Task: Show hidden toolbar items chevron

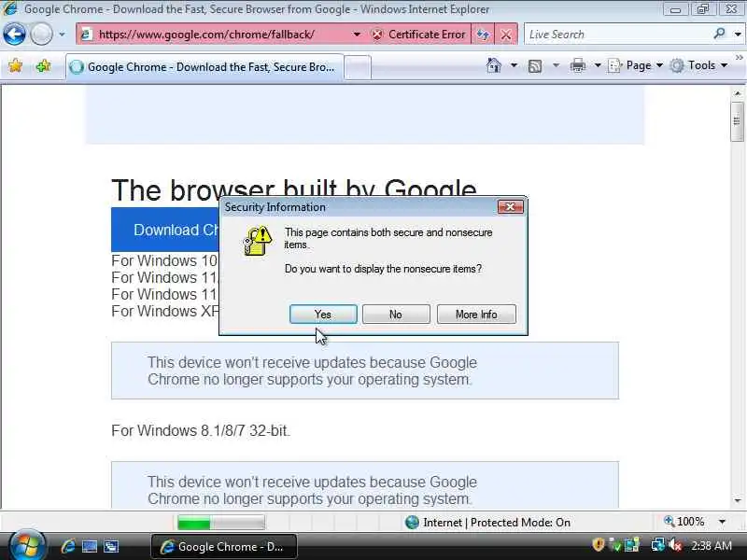Action: (x=739, y=58)
